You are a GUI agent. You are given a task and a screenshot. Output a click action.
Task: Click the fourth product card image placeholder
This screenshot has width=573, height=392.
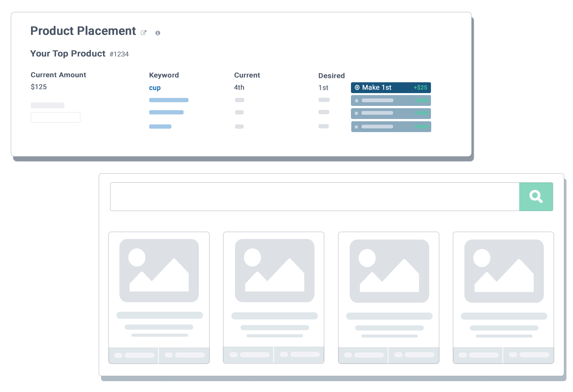point(504,271)
